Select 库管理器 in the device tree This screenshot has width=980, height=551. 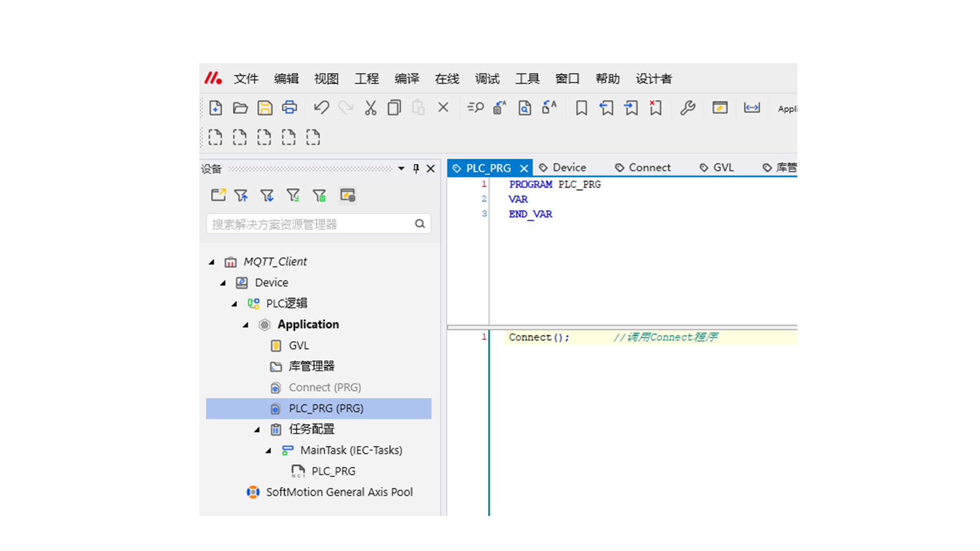click(x=311, y=366)
